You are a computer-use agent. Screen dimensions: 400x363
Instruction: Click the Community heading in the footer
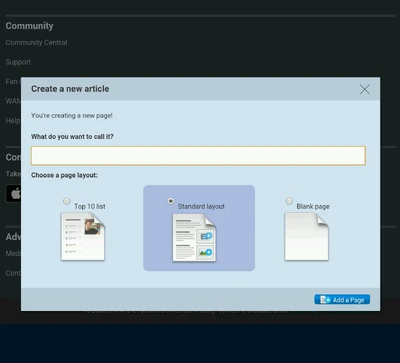(x=29, y=26)
